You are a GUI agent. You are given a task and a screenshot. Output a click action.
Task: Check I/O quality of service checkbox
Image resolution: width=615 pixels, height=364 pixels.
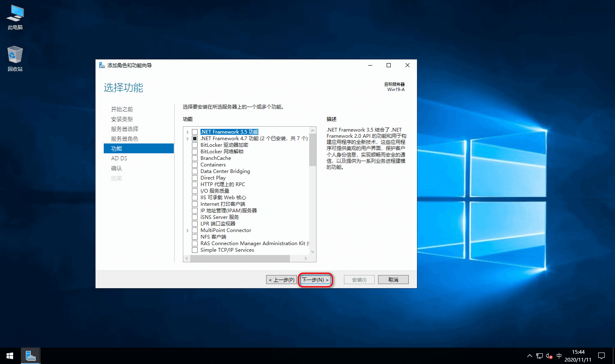195,191
